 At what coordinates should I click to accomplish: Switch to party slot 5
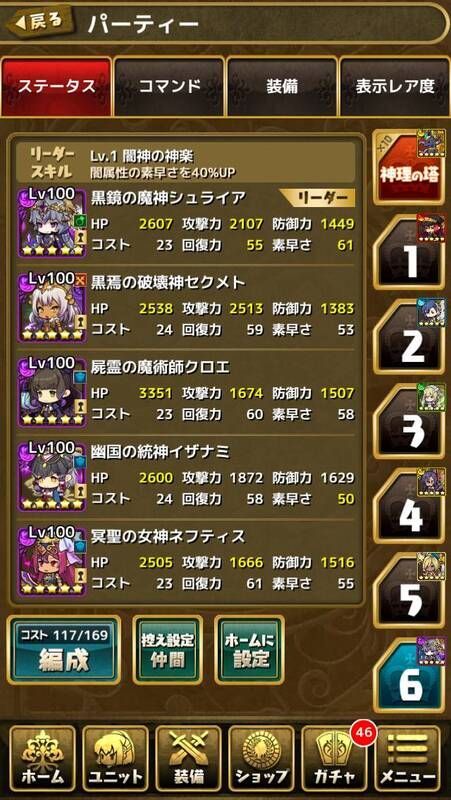click(x=410, y=590)
